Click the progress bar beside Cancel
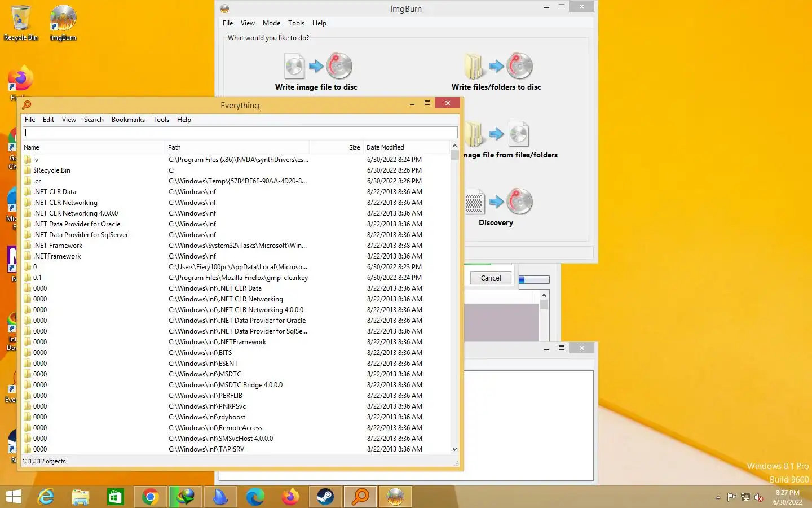The height and width of the screenshot is (508, 812). point(533,279)
